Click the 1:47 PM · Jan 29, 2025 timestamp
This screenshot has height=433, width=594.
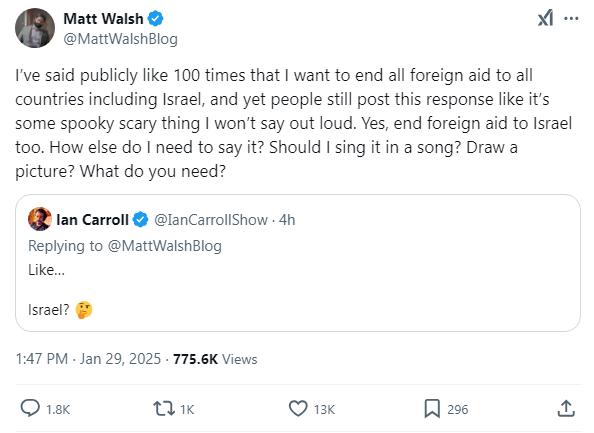[88, 359]
